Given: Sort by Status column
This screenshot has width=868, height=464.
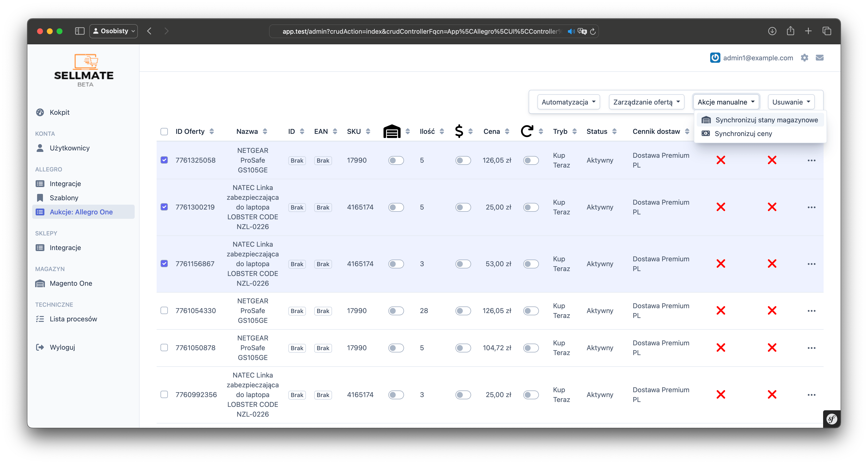Looking at the screenshot, I should point(601,131).
